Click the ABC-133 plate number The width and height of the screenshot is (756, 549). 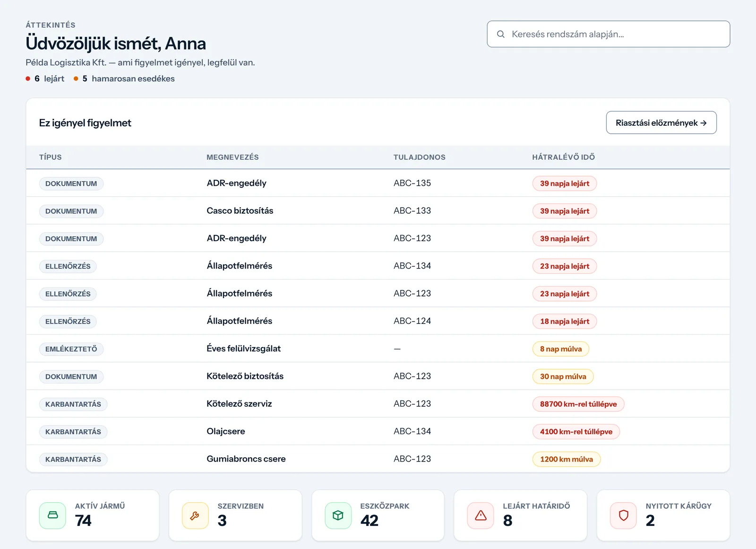coord(412,211)
